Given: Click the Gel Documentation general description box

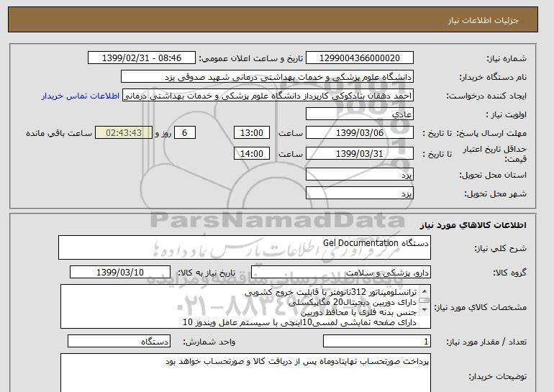Looking at the screenshot, I should coord(245,248).
